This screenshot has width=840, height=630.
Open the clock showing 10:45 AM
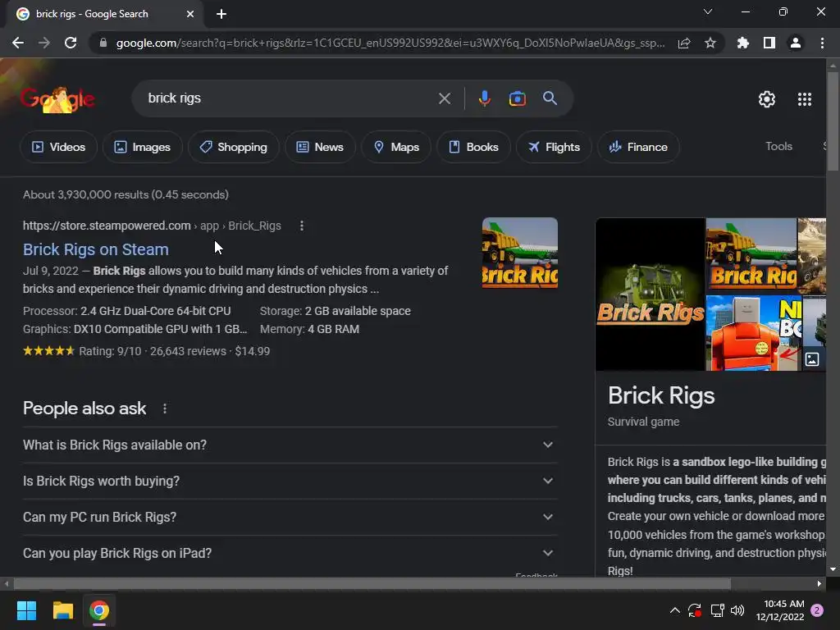click(780, 610)
